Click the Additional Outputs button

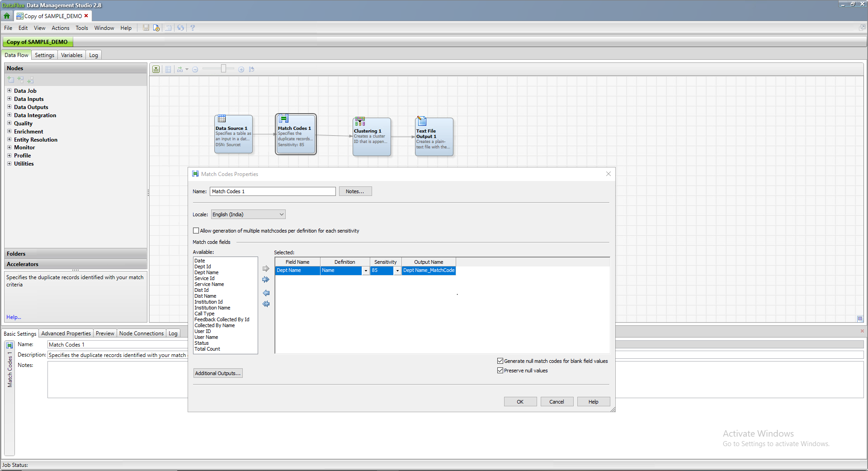point(218,373)
